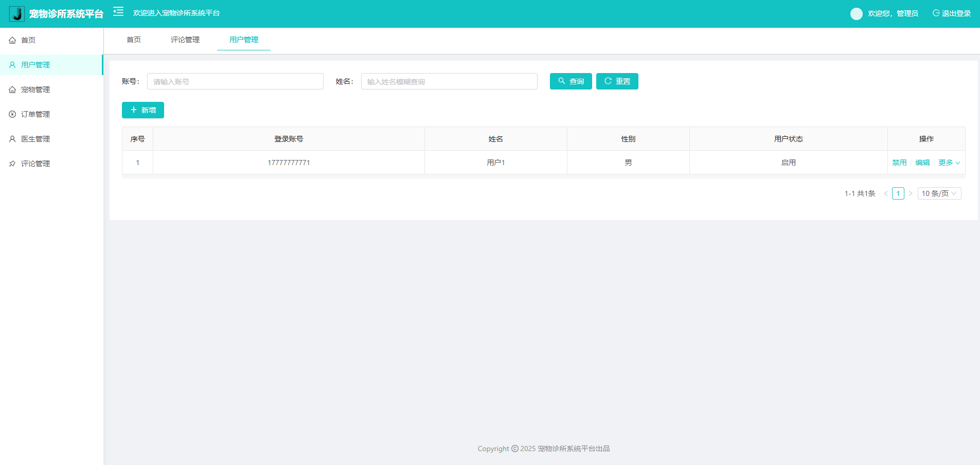Click 编辑 link for 用户1

pyautogui.click(x=922, y=163)
